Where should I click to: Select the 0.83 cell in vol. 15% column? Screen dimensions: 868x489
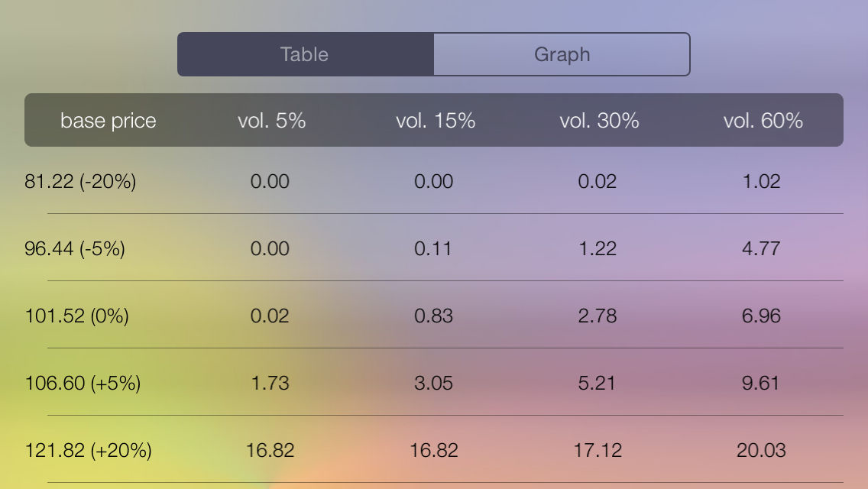(x=435, y=316)
